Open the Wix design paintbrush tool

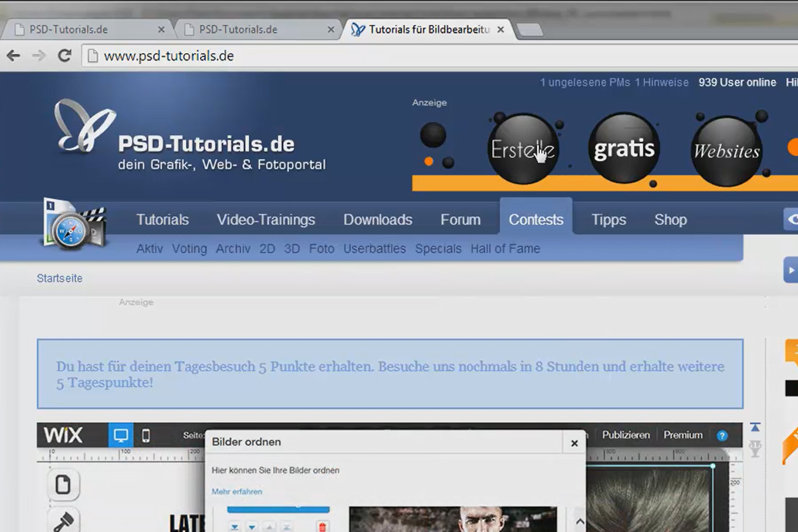[x=63, y=520]
